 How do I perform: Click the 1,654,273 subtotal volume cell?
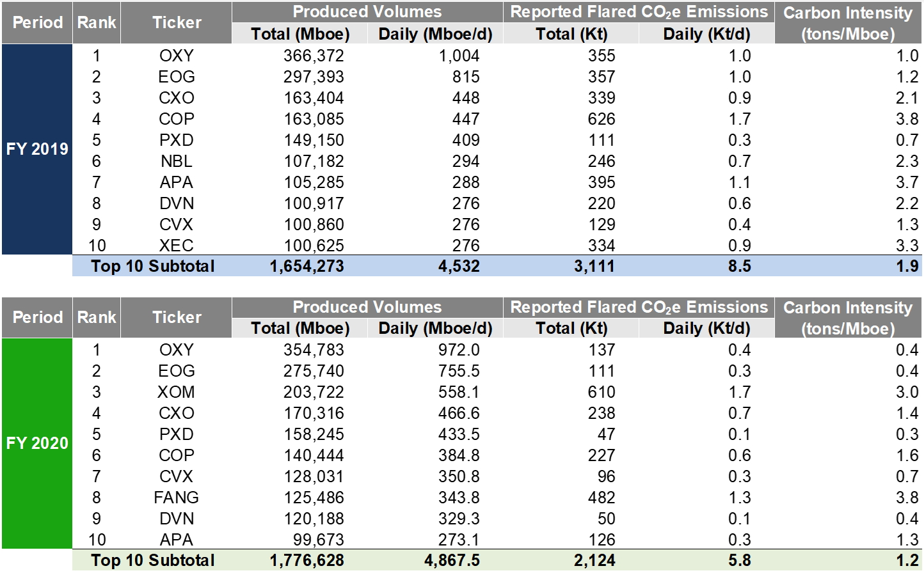(307, 266)
